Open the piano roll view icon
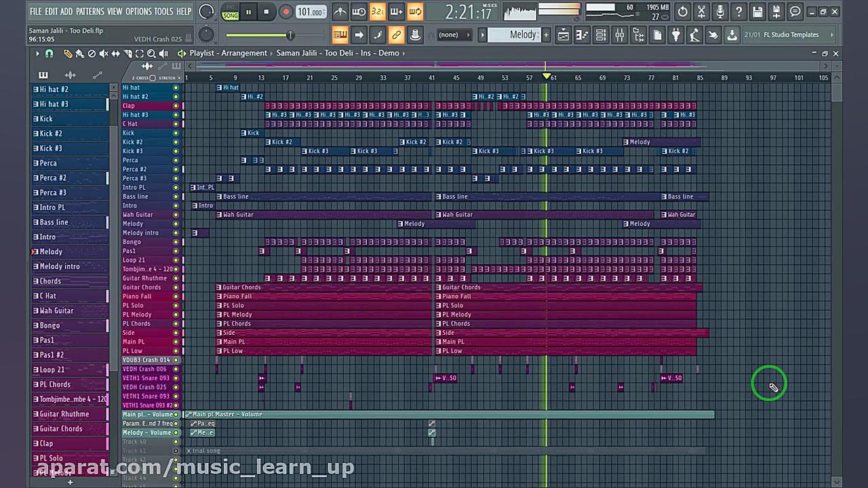 click(582, 35)
